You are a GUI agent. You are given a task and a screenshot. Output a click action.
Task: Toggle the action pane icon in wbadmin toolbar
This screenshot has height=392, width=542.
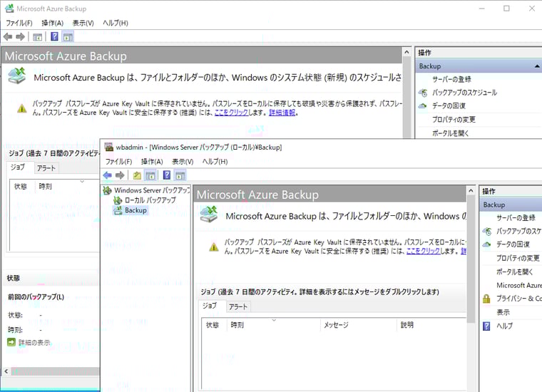(x=180, y=175)
